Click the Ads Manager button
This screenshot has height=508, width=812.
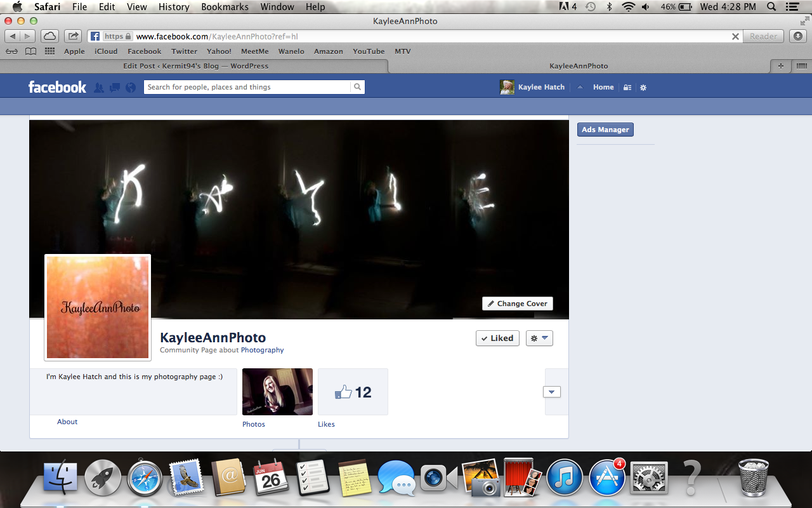[x=605, y=130]
